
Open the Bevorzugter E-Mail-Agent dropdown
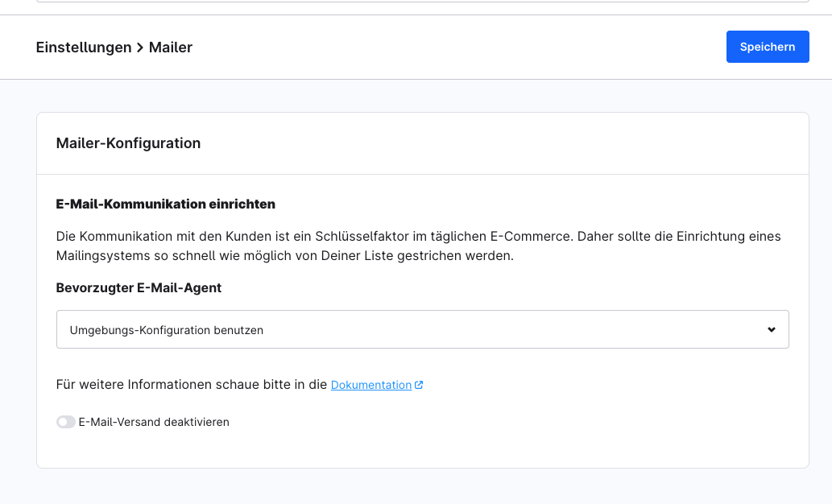[422, 329]
